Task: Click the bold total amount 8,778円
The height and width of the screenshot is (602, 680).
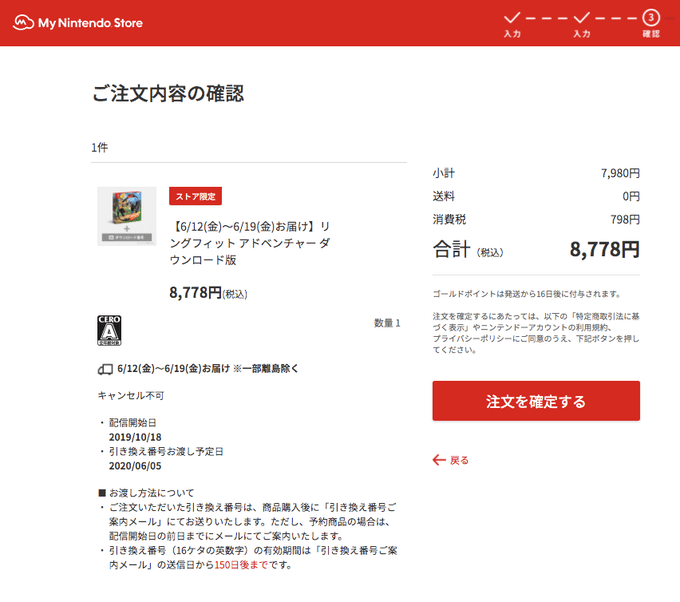Action: click(605, 249)
